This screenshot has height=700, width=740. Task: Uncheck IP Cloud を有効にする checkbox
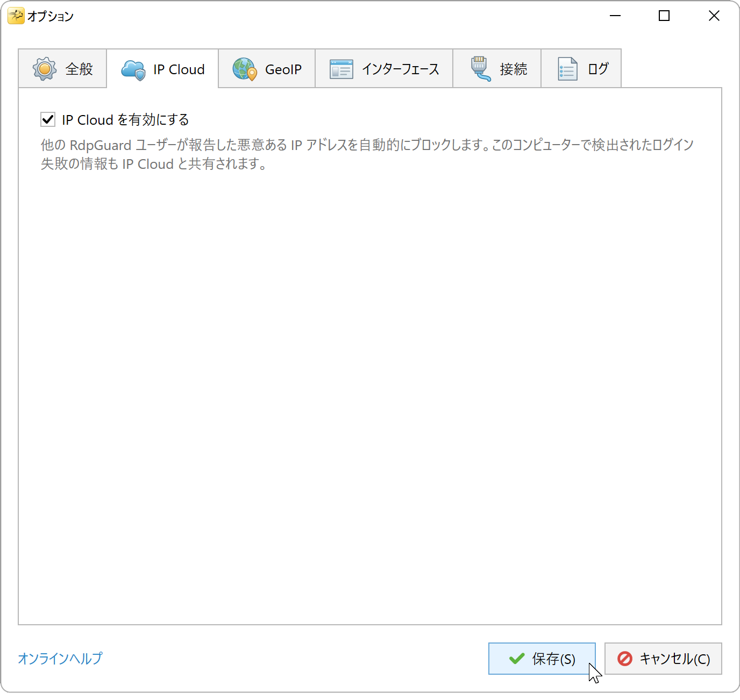pyautogui.click(x=48, y=119)
